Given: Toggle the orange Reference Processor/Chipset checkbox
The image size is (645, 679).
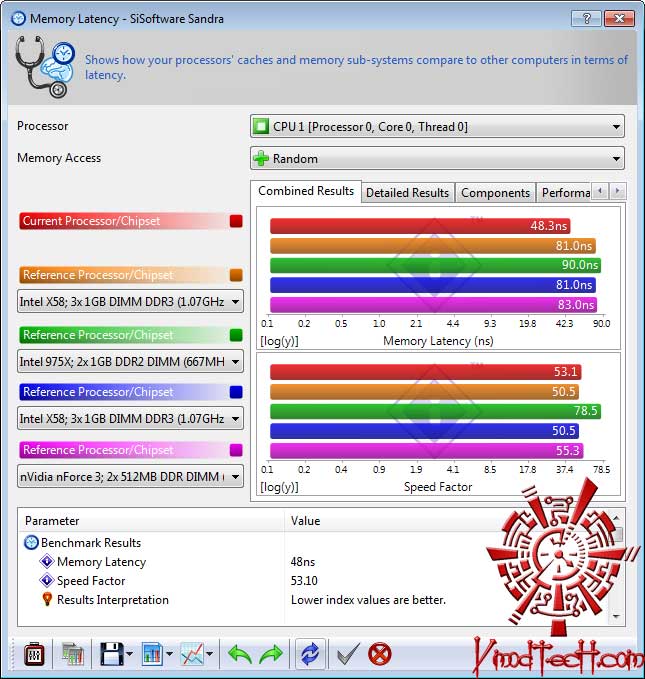Looking at the screenshot, I should pyautogui.click(x=236, y=275).
